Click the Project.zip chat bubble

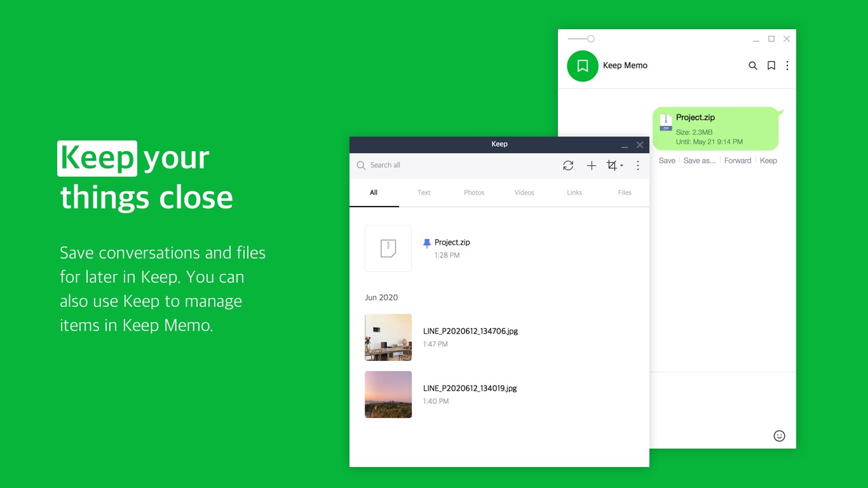pyautogui.click(x=715, y=128)
